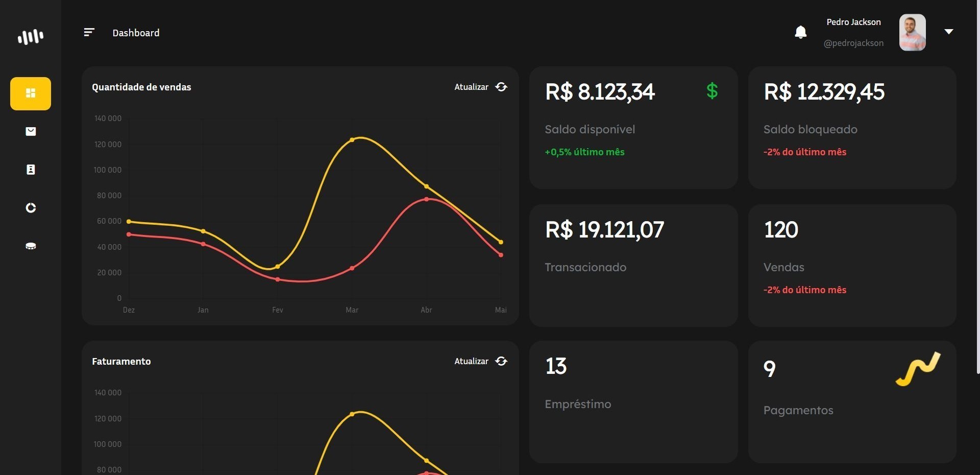Click the page vertical scrollbar
The image size is (980, 475).
point(977,187)
